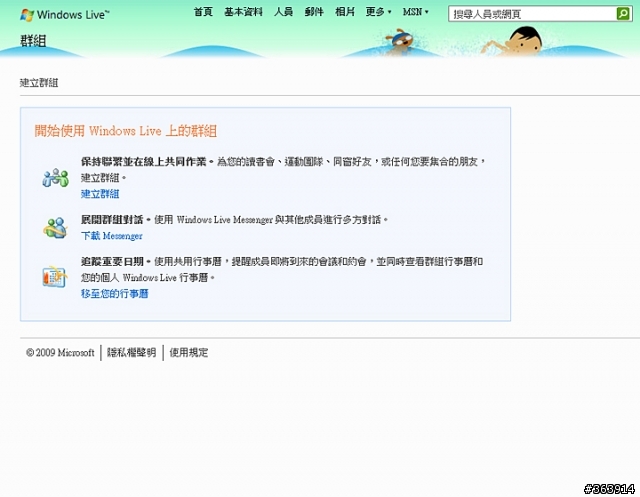Expand the MSN dropdown menu
Screen dimensions: 640x497
416,12
